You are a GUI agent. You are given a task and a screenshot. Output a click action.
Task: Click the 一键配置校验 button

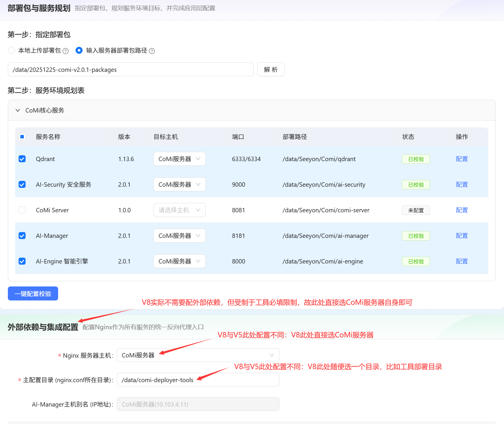tap(33, 294)
